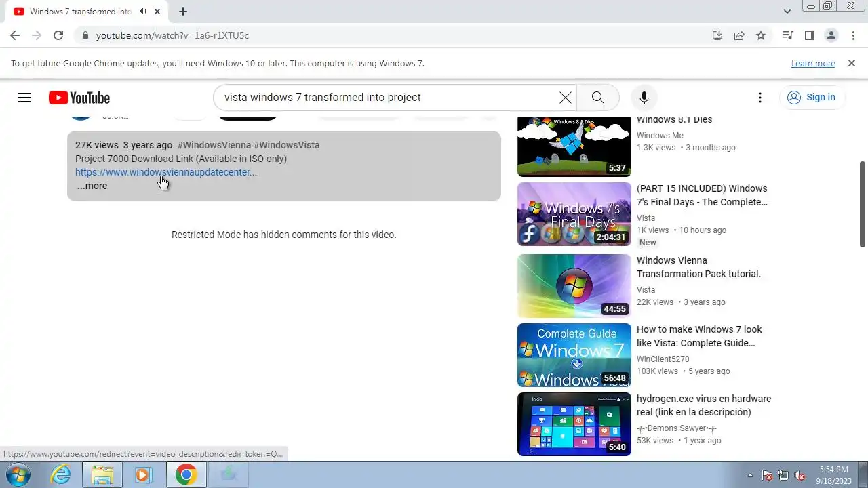This screenshot has height=488, width=868.
Task: Go to YouTube home via logo
Action: tap(79, 98)
